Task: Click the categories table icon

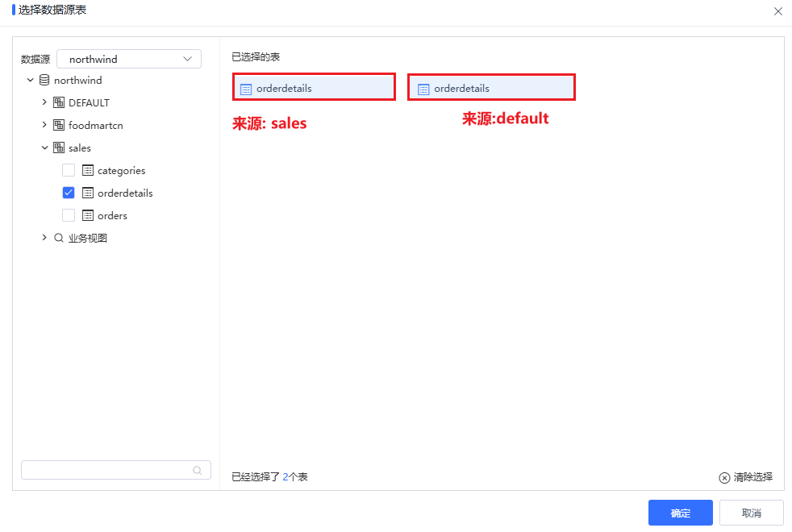Action: pos(88,170)
